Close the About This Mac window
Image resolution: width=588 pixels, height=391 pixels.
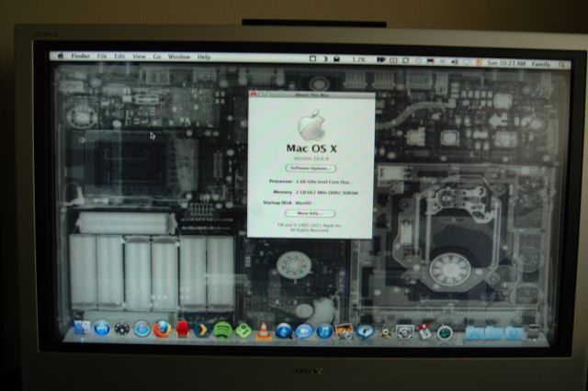coord(254,95)
